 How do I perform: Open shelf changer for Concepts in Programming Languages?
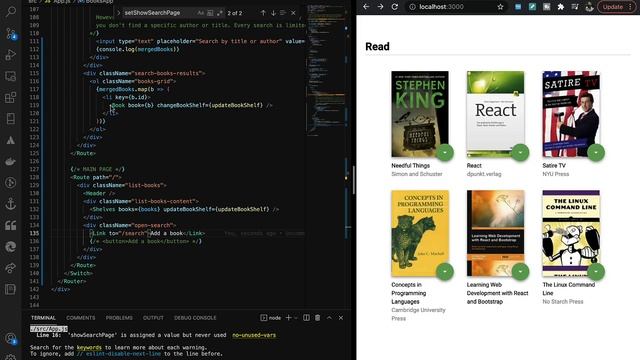[444, 272]
